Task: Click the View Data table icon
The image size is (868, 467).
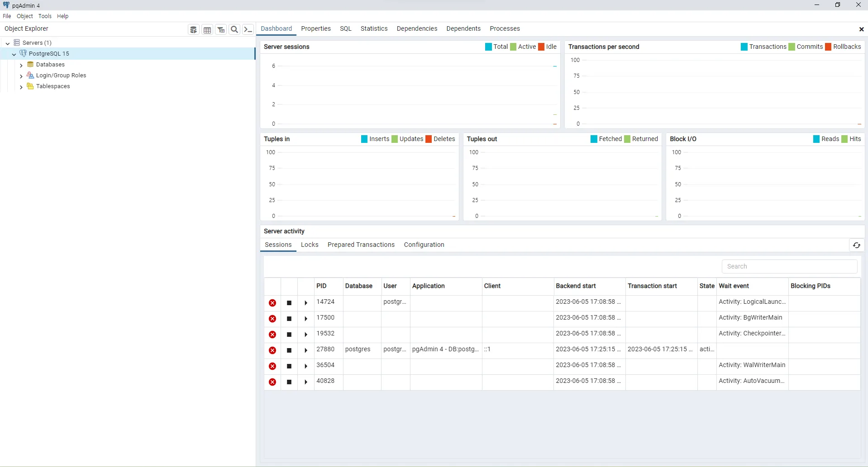Action: [x=207, y=30]
